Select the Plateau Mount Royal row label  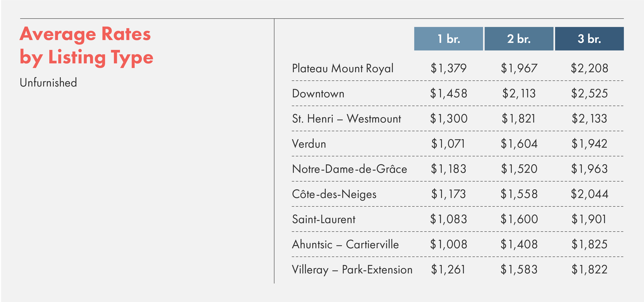tap(343, 68)
